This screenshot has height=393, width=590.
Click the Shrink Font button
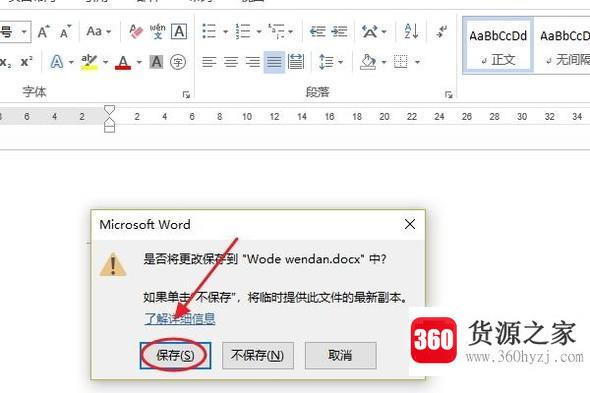click(65, 32)
